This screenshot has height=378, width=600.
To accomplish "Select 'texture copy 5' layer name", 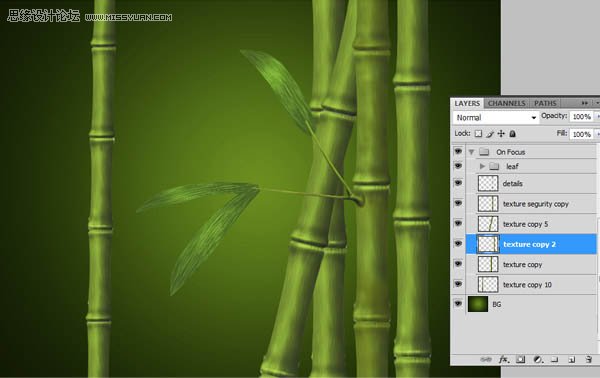I will pos(525,224).
